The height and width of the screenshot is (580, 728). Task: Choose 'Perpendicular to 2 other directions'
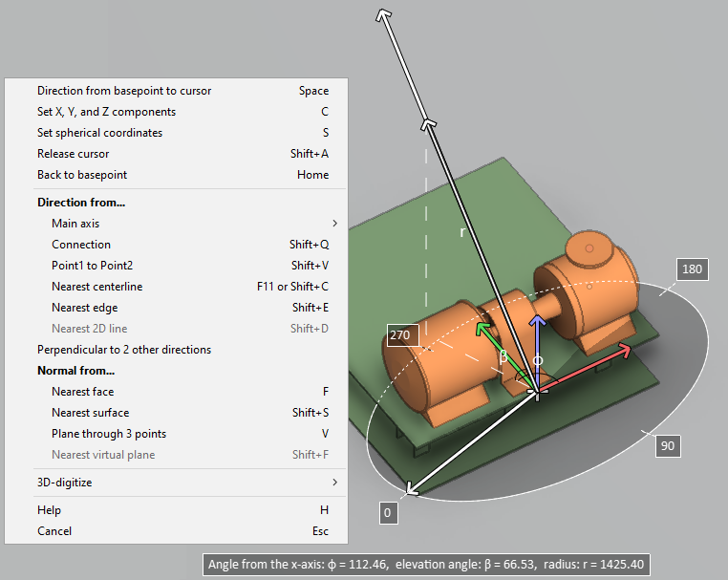[124, 350]
